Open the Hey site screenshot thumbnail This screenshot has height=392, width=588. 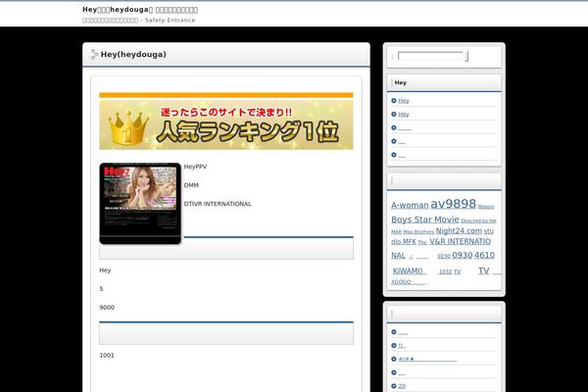point(140,204)
